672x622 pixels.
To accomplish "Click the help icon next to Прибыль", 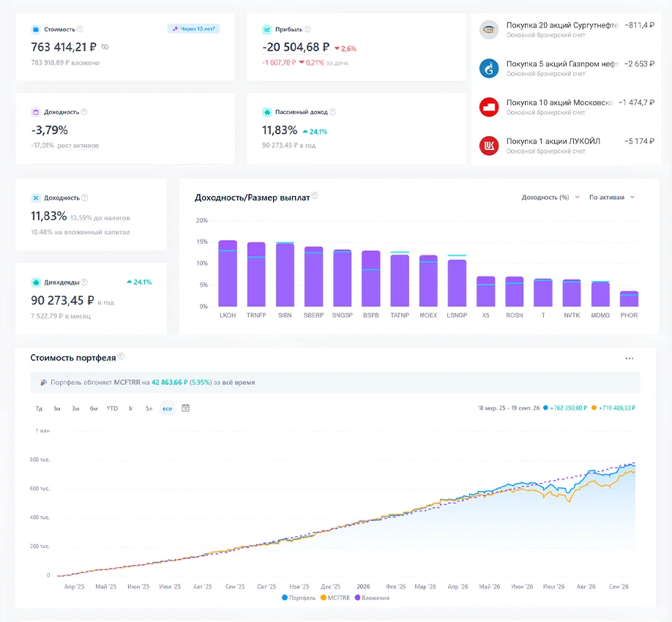I will 307,29.
